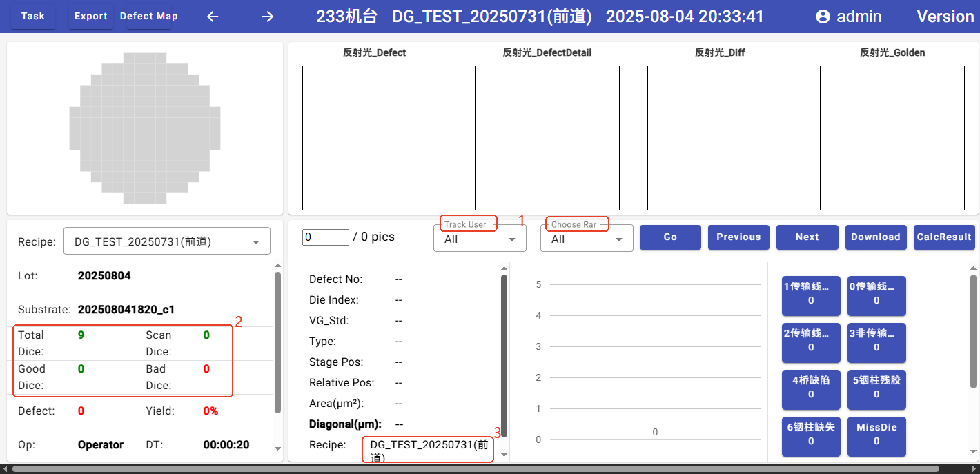This screenshot has height=474, width=980.
Task: Go to the Previous defect image
Action: [738, 237]
